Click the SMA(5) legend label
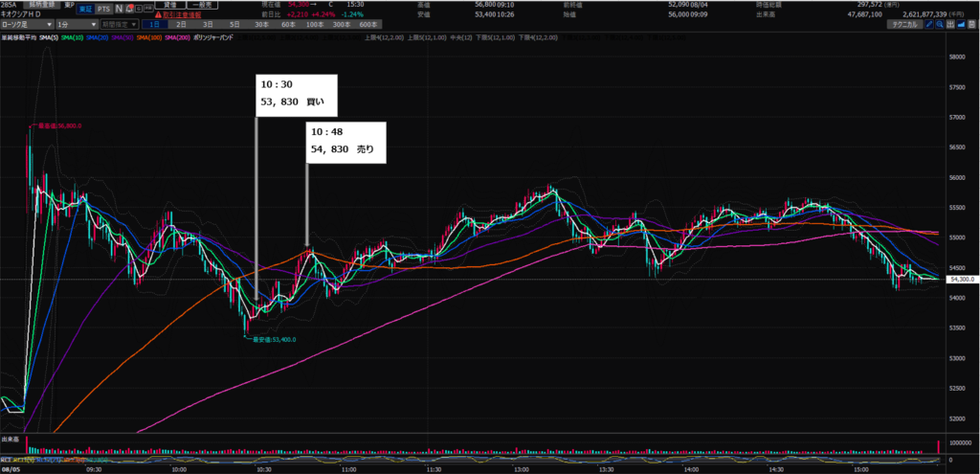Image resolution: width=980 pixels, height=474 pixels. tap(49, 37)
